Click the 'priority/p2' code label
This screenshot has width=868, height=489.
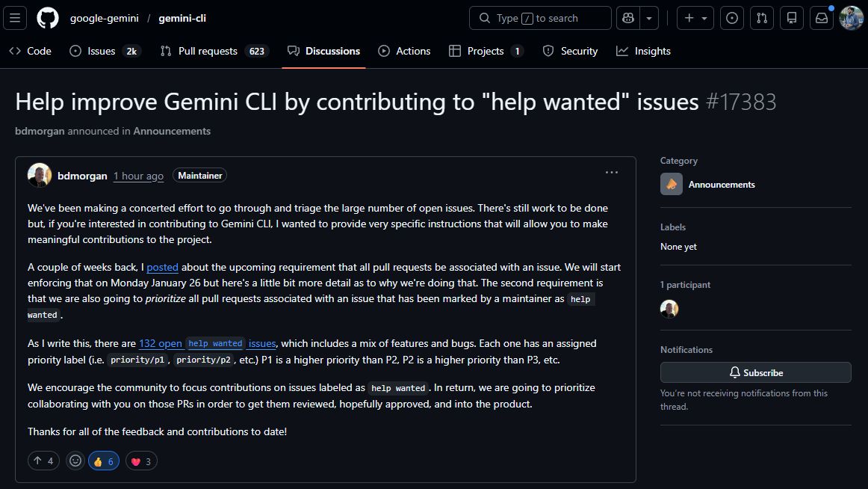pos(203,360)
